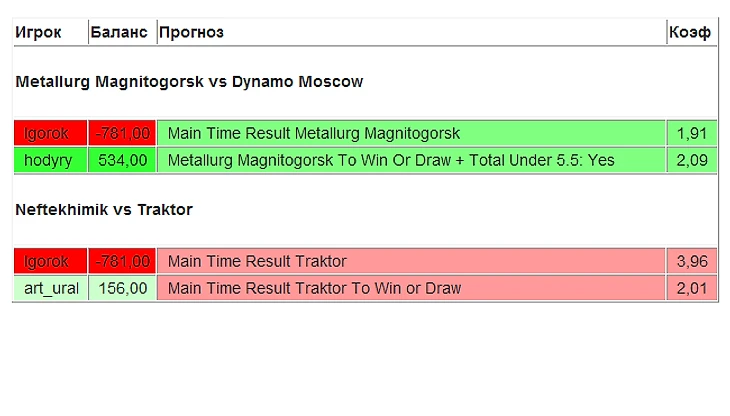730x416 pixels.
Task: Open Metallurg Magnitogorsk vs Dynamo Moscow match heading
Action: [189, 82]
